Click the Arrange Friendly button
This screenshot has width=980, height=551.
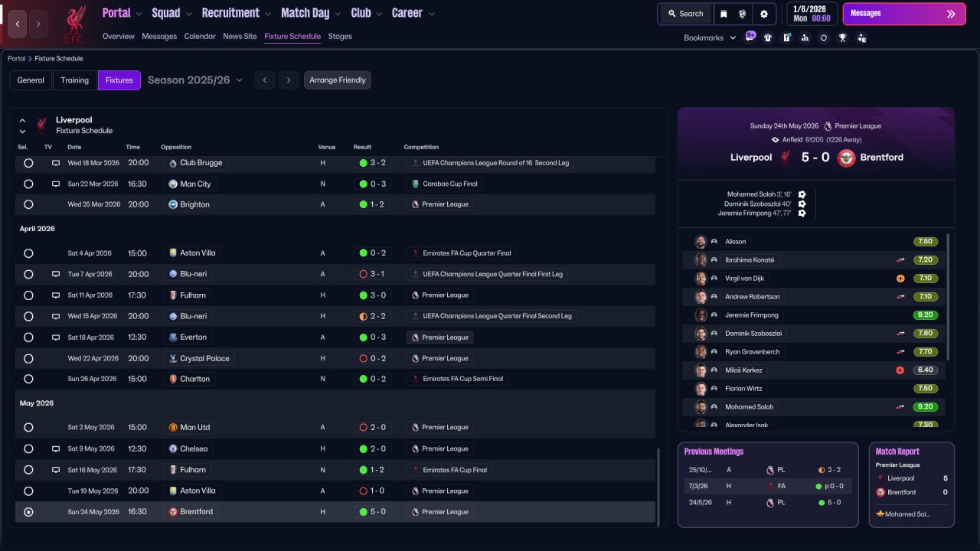tap(338, 80)
